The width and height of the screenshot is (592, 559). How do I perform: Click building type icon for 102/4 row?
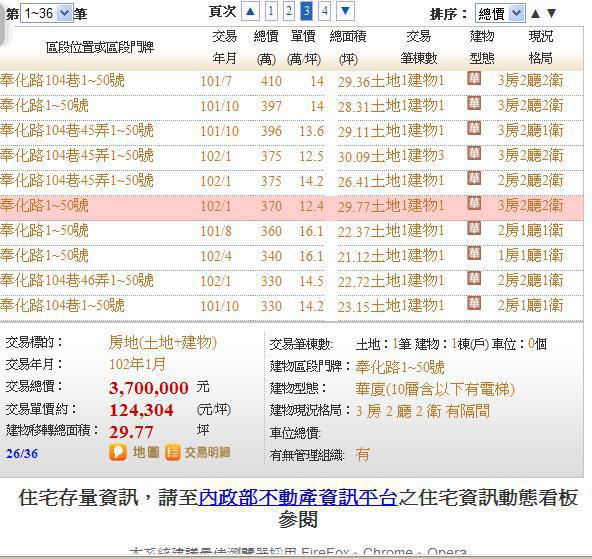(474, 253)
